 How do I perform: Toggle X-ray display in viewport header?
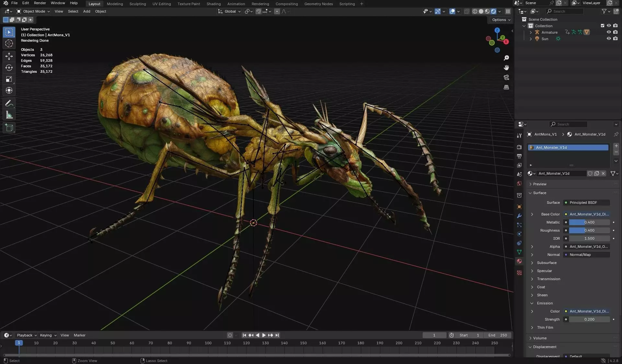[466, 11]
